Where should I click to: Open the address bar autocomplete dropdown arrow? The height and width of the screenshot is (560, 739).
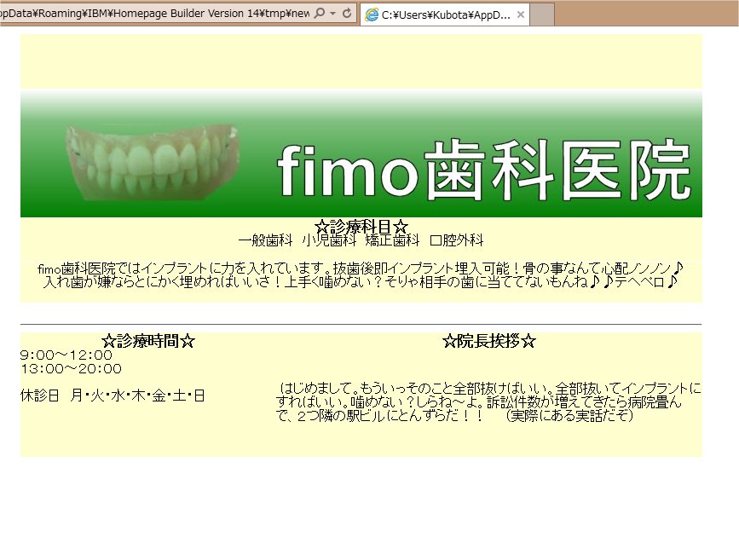click(x=332, y=14)
